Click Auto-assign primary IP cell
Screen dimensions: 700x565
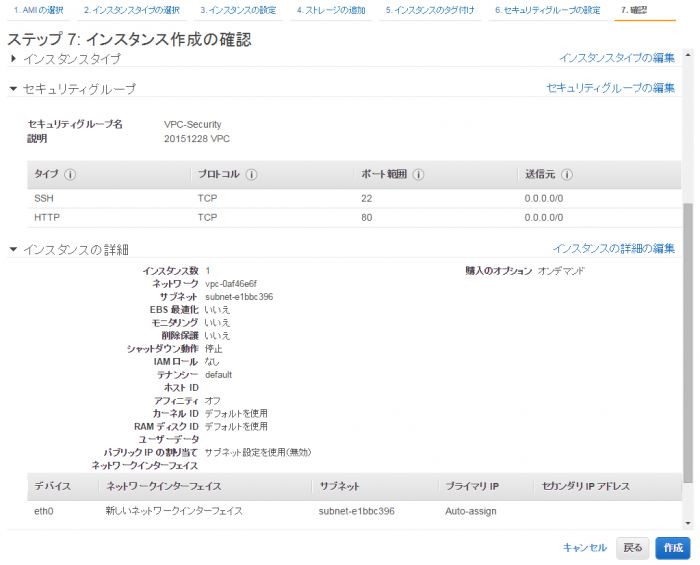[471, 511]
